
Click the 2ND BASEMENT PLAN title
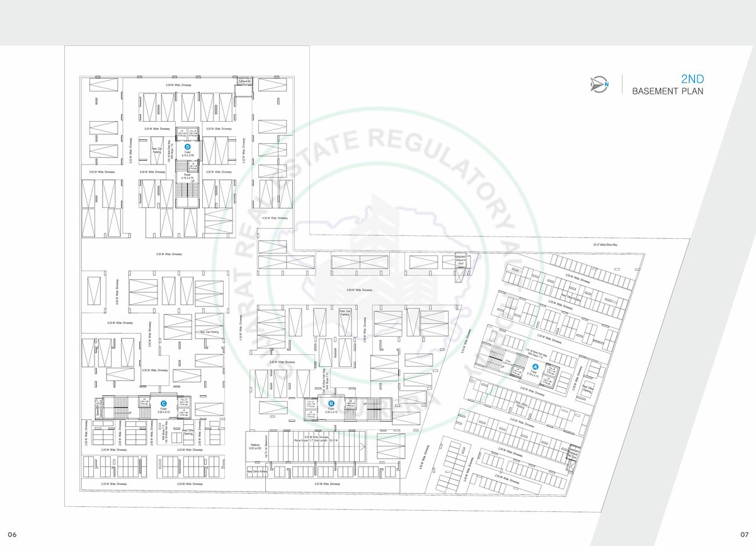pos(668,84)
